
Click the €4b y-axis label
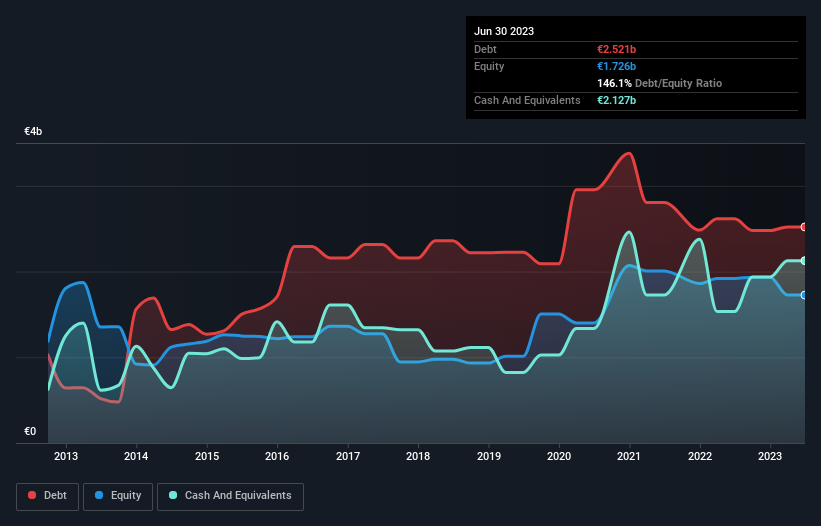[x=33, y=131]
